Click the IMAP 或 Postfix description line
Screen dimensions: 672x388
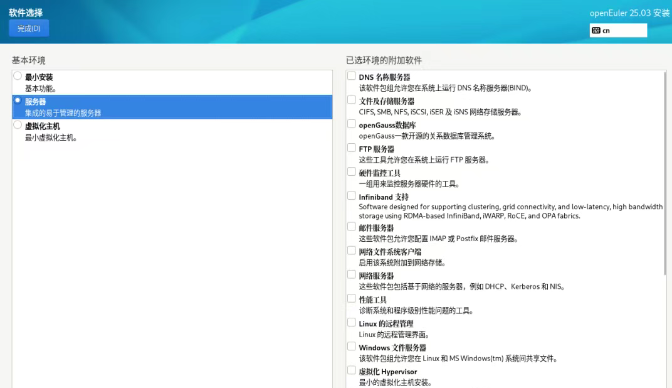(438, 239)
